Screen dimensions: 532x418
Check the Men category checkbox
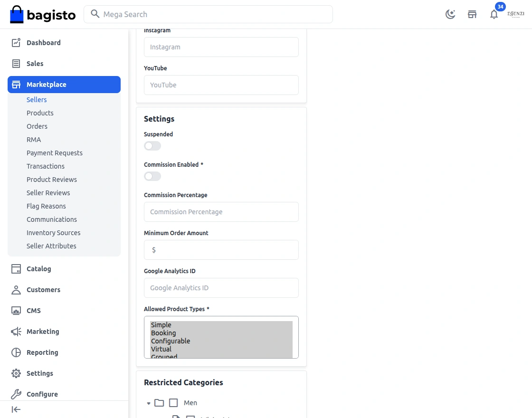coord(173,403)
